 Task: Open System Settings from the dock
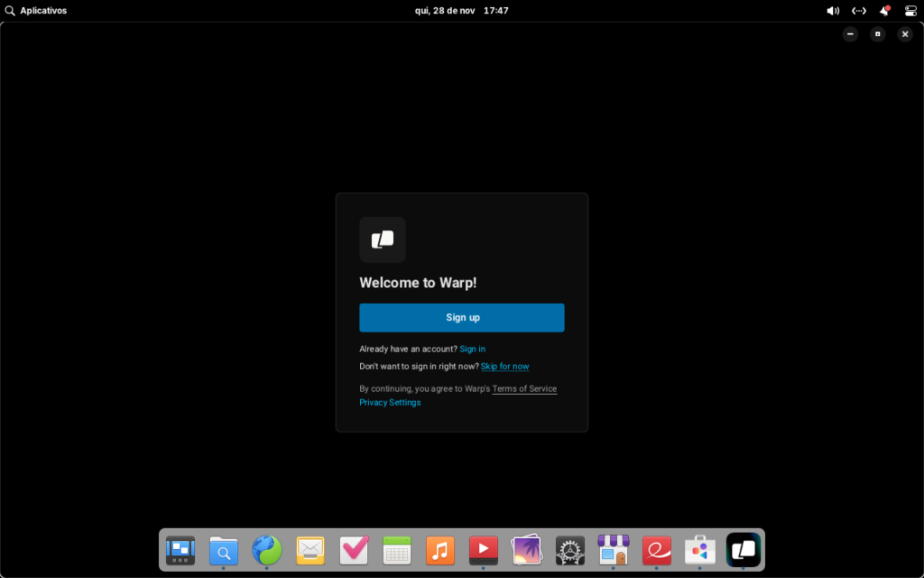pyautogui.click(x=570, y=550)
